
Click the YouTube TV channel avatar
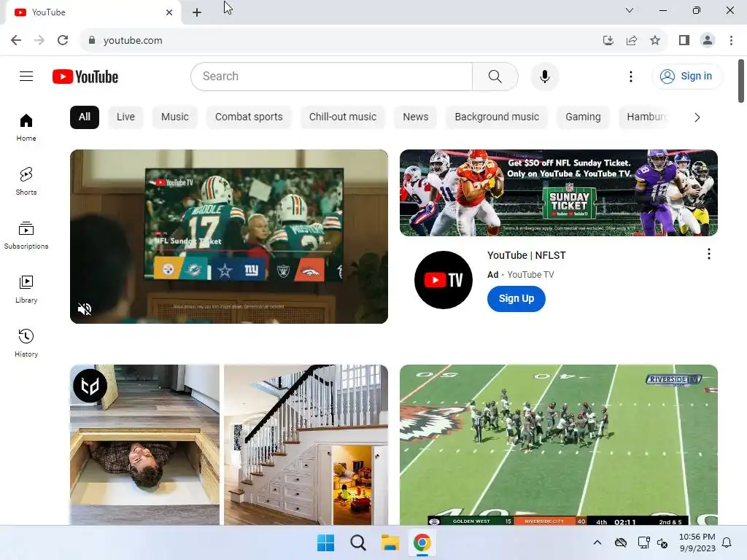click(443, 279)
